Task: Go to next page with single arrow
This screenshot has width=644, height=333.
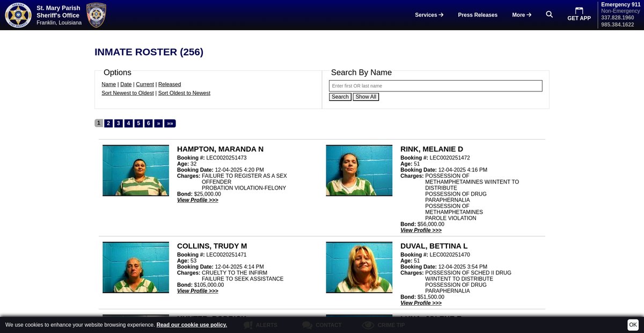Action: 158,123
